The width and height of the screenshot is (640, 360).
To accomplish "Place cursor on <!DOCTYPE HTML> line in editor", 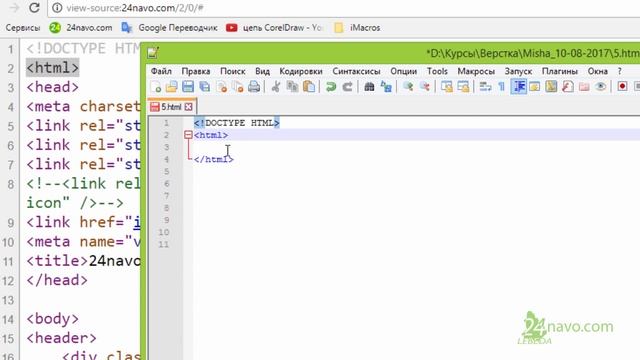I will pos(237,123).
